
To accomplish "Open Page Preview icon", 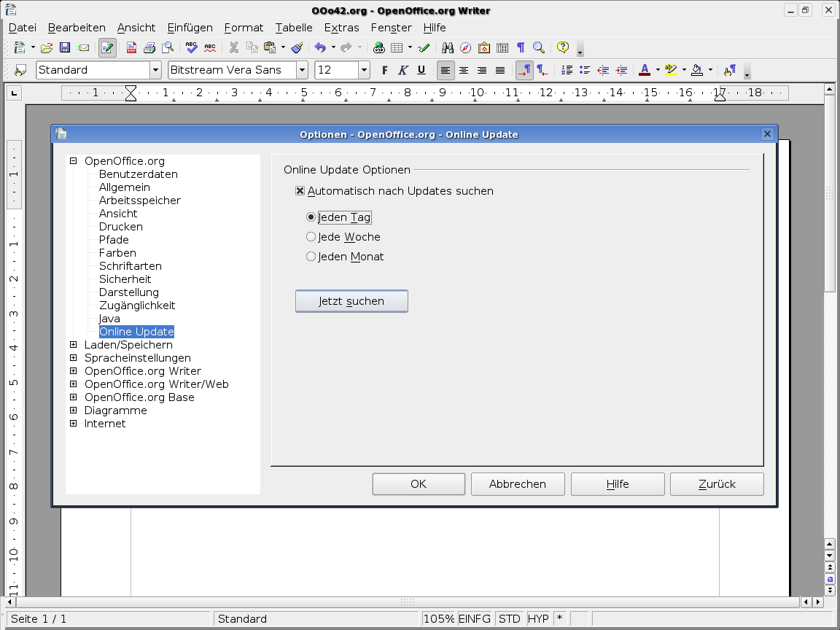I will [x=168, y=47].
